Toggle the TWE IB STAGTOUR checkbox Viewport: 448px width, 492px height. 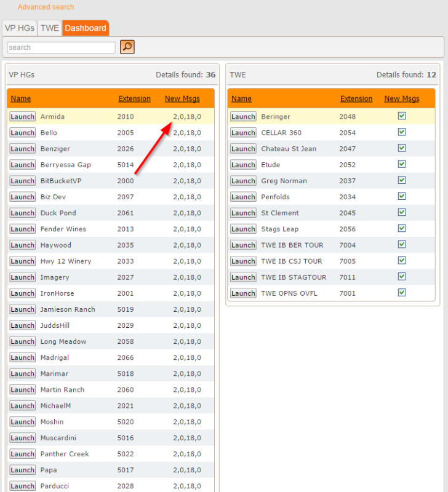[402, 276]
